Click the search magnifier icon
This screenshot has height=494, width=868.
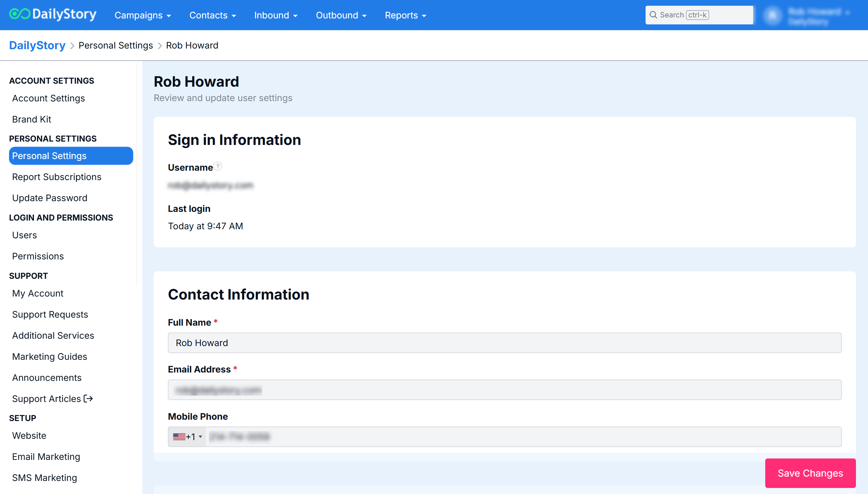653,15
